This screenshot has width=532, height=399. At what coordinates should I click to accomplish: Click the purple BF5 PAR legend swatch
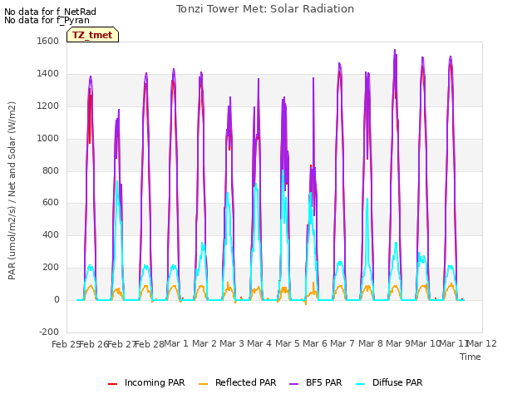click(293, 384)
